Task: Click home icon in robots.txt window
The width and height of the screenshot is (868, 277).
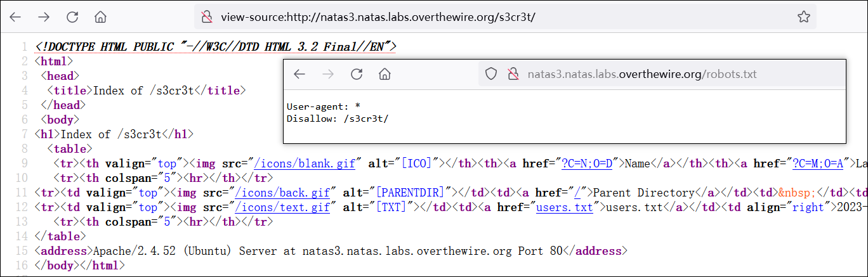Action: tap(384, 74)
